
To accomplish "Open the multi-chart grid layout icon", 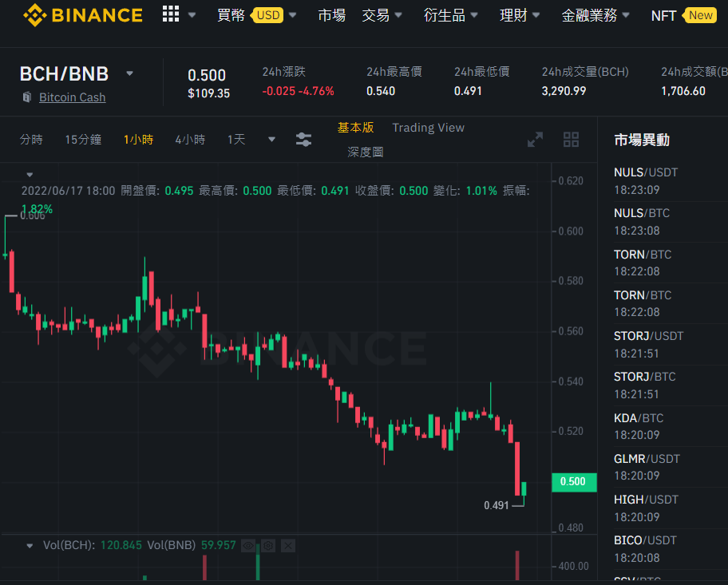I will tap(571, 140).
